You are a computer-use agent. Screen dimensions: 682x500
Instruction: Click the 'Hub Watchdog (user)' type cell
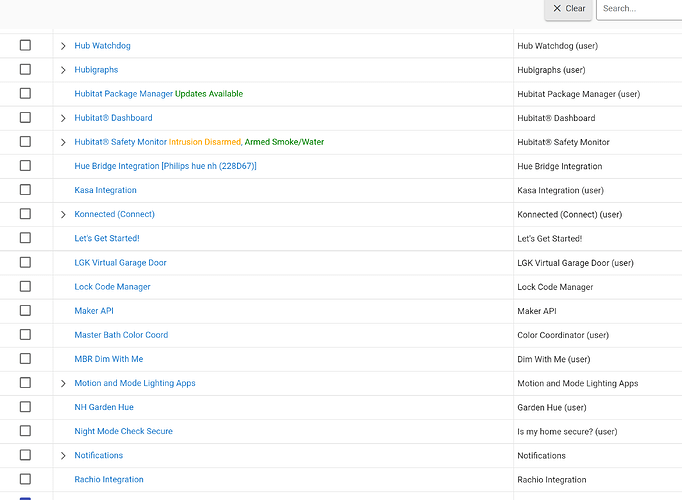558,46
